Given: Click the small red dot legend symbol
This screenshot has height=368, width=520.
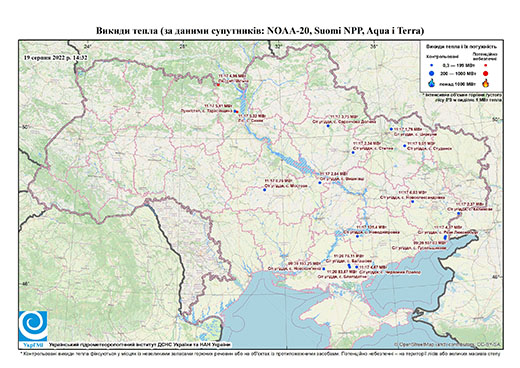Looking at the screenshot, I should 486,65.
